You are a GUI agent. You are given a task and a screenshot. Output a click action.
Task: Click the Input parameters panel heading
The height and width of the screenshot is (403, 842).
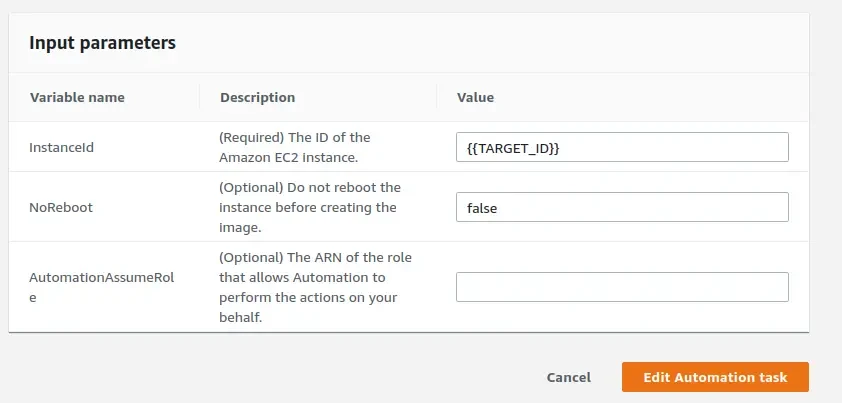click(x=102, y=43)
